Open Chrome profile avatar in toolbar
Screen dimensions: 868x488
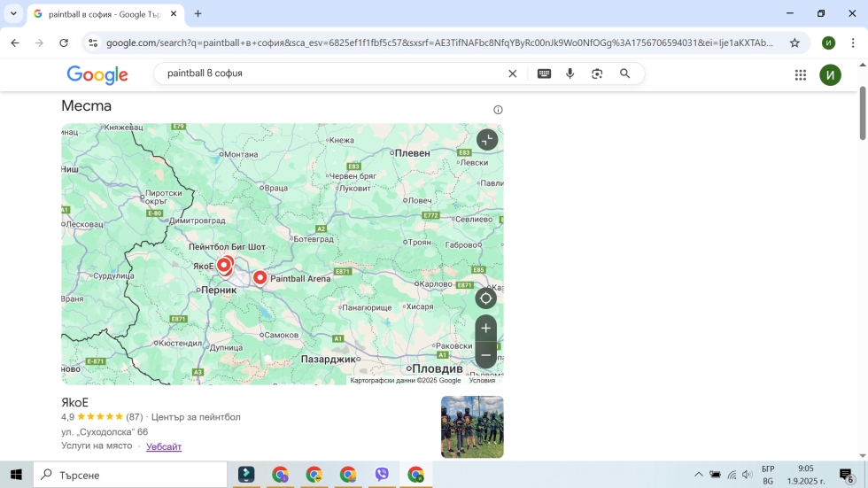coord(828,43)
